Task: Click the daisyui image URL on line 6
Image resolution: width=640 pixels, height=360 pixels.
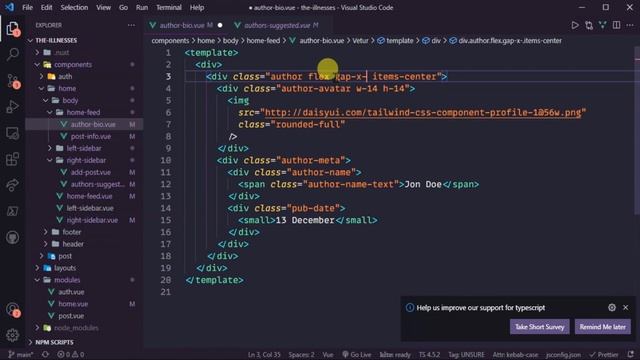Action: pos(423,112)
